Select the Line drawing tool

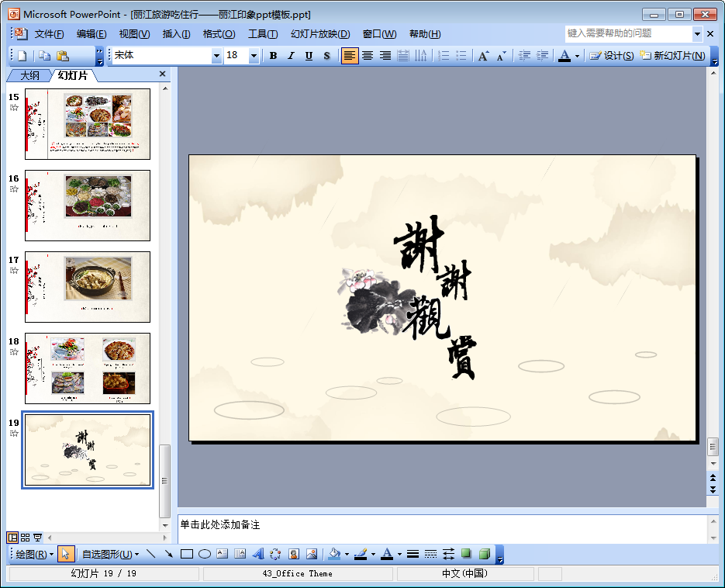coord(150,554)
